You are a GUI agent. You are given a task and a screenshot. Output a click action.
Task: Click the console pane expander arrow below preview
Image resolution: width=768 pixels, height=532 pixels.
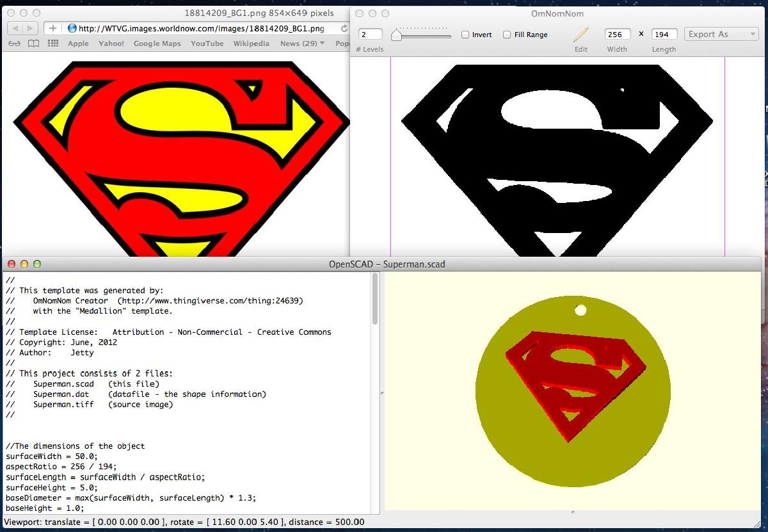click(573, 512)
